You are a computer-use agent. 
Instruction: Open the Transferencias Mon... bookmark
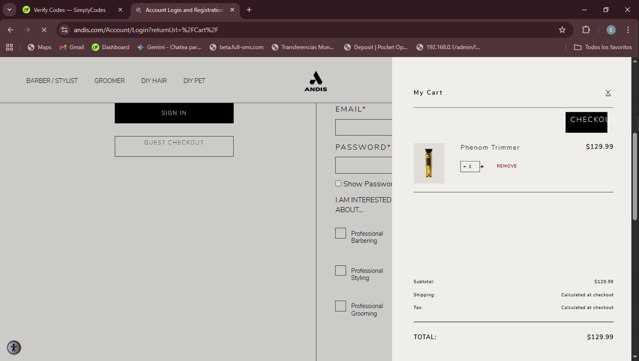click(303, 47)
